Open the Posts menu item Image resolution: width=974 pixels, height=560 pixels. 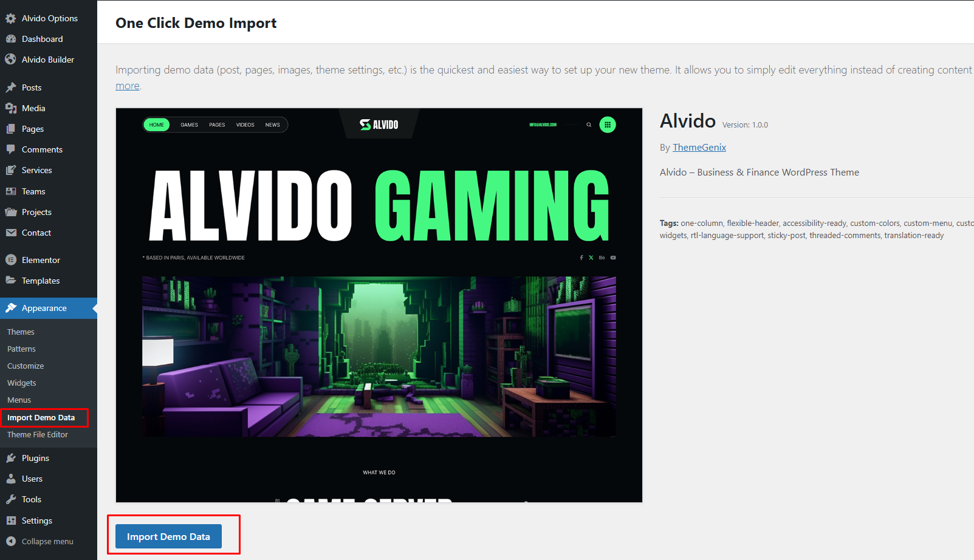pyautogui.click(x=49, y=87)
